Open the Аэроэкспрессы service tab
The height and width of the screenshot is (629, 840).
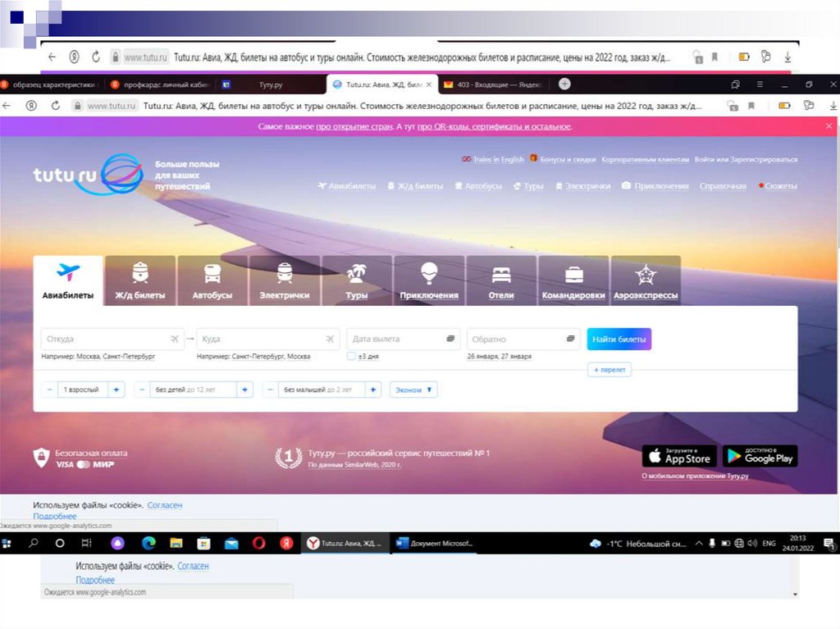(646, 281)
